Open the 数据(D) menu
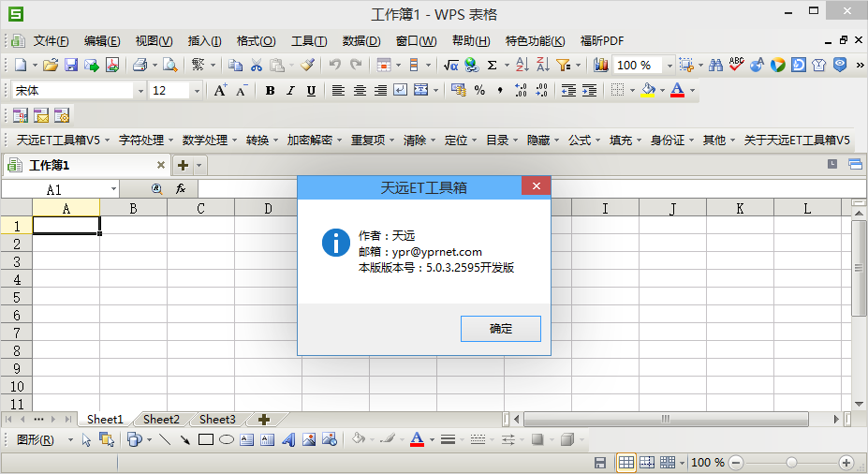The height and width of the screenshot is (474, 868). (x=360, y=41)
